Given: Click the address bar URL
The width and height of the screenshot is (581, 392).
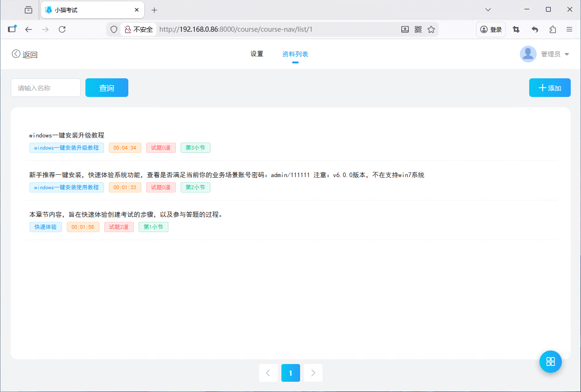Looking at the screenshot, I should [x=236, y=29].
